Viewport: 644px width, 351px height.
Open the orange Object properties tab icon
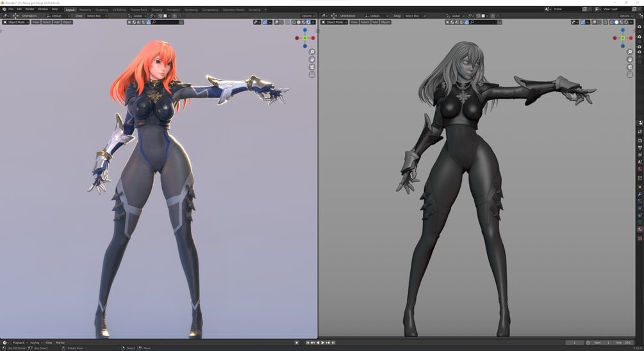coord(640,187)
